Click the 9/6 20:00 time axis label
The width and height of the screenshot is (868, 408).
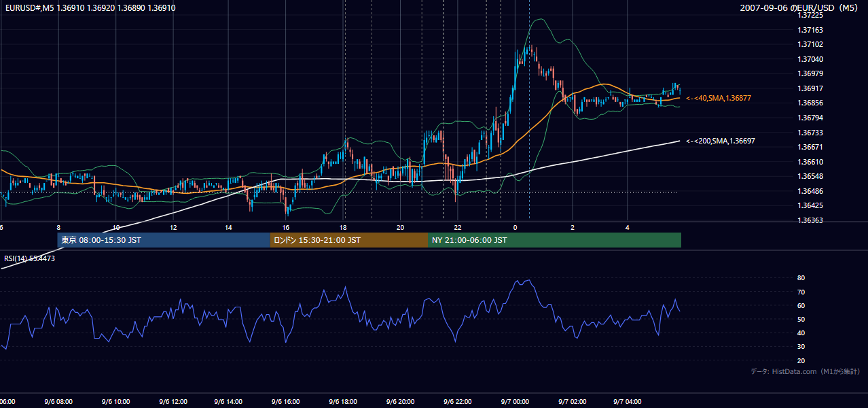(x=399, y=402)
